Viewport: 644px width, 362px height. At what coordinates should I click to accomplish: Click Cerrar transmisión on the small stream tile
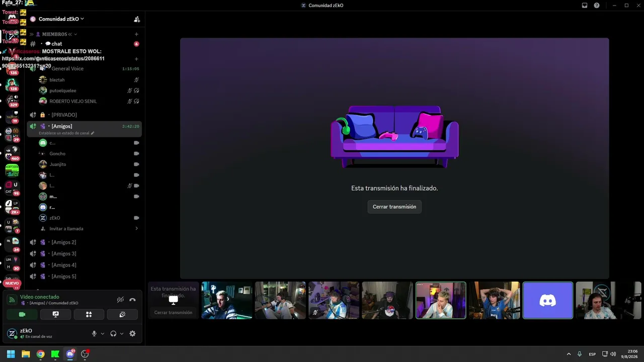coord(173,312)
